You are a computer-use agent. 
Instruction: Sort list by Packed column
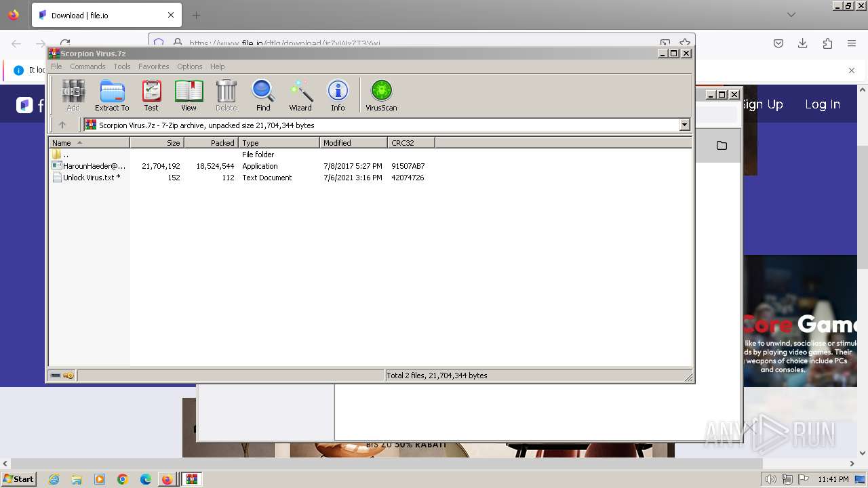211,143
